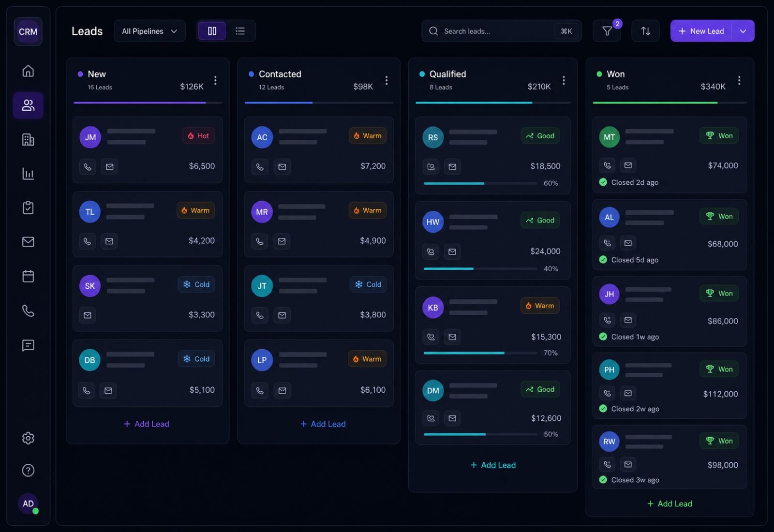The image size is (774, 532).
Task: Switch to board column view
Action: pos(212,31)
